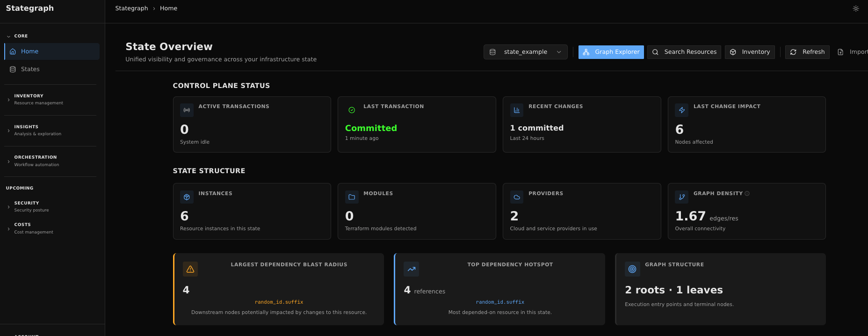The height and width of the screenshot is (336, 868).
Task: Open the state_example dropdown arrow
Action: tap(559, 52)
